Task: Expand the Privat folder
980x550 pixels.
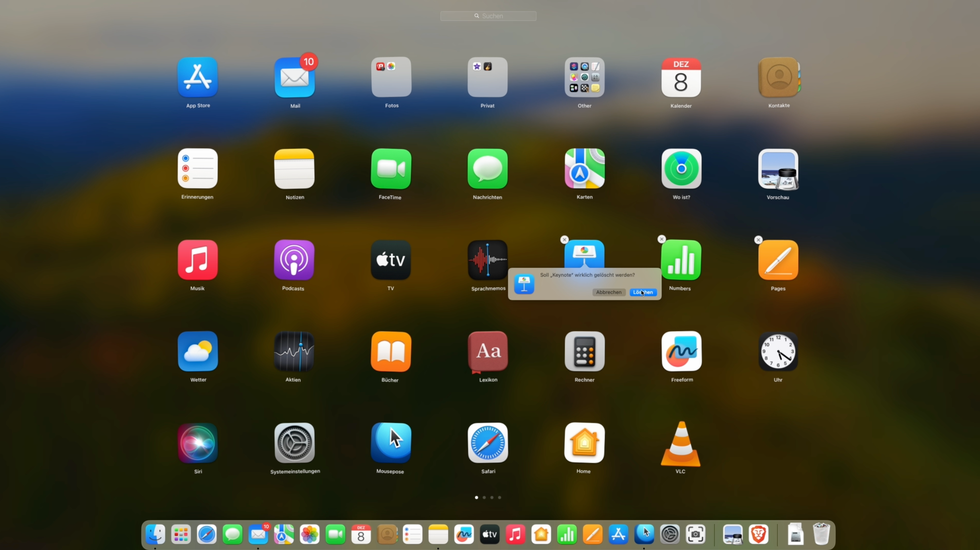Action: 487,77
